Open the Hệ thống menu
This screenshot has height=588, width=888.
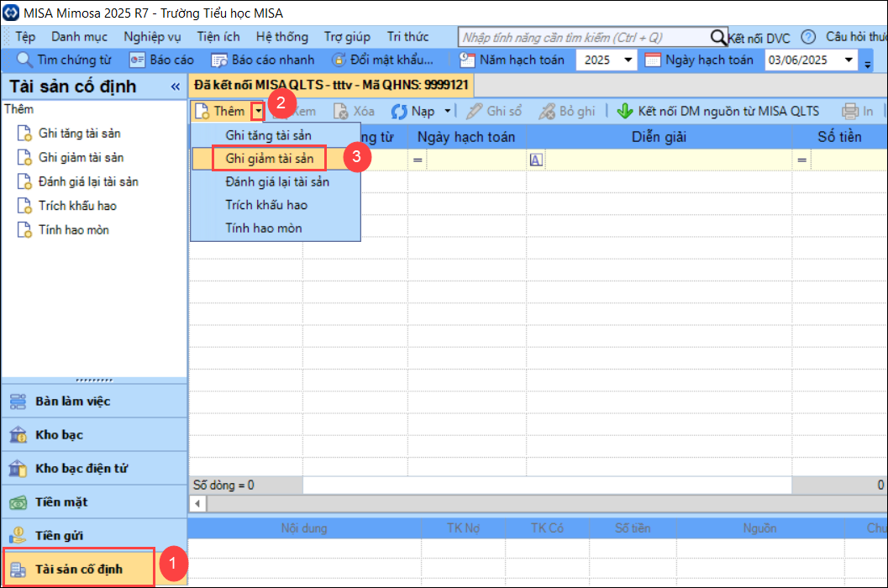pos(282,37)
